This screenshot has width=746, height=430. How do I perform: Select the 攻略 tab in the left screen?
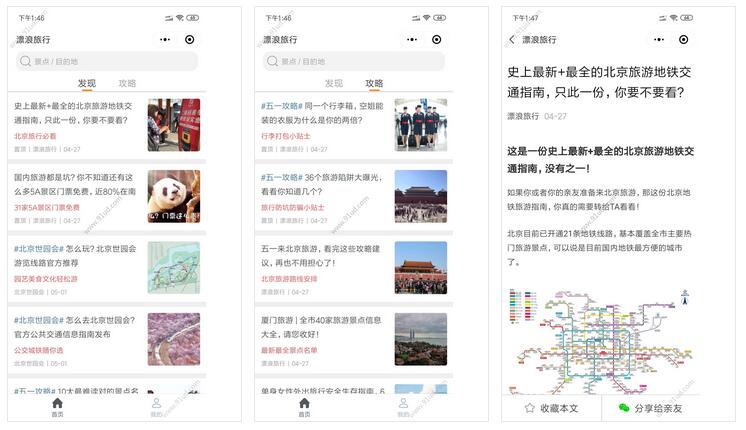pyautogui.click(x=127, y=83)
